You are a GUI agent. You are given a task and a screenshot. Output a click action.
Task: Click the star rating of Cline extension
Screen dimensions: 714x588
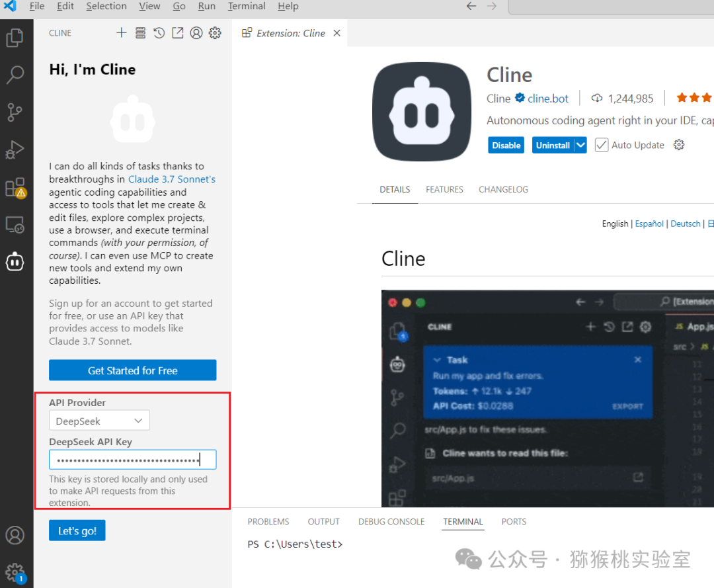pos(694,97)
